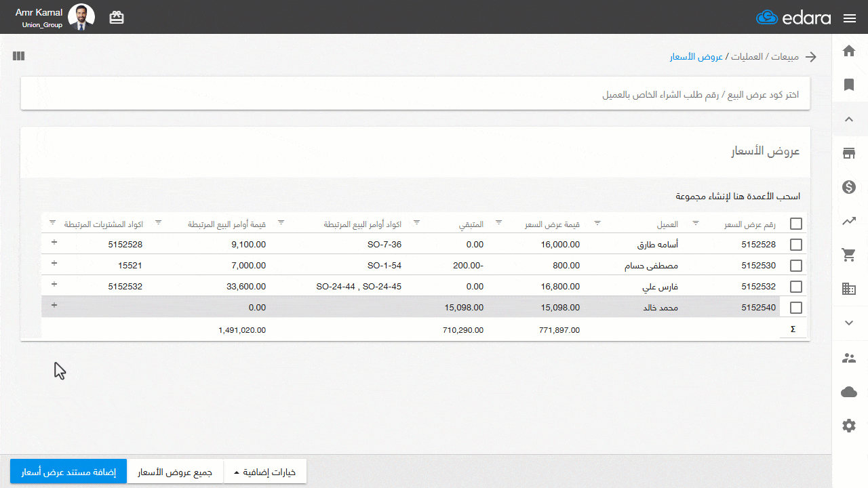Click the عروض الأسعار breadcrumb link
Viewport: 868px width, 488px height.
click(x=696, y=57)
